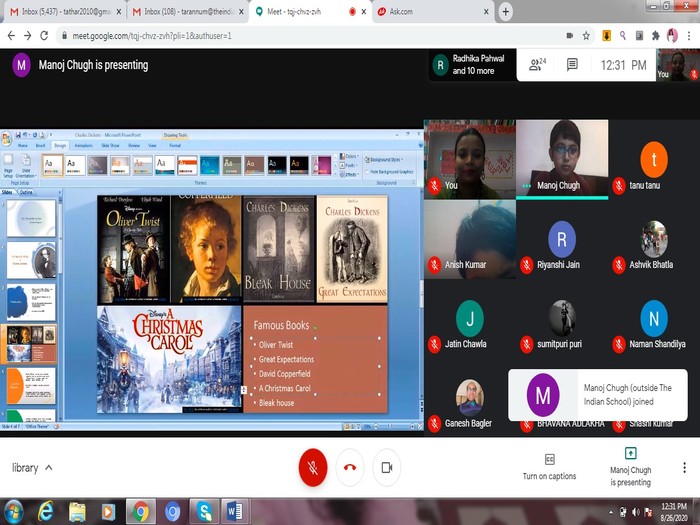Go forward in browser history
The image size is (700, 525).
(x=28, y=36)
